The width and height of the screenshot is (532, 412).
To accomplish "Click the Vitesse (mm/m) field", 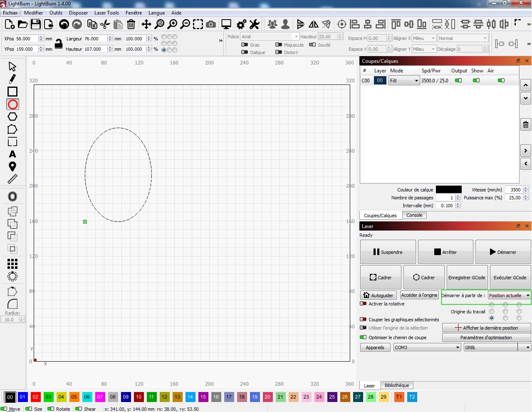I will pos(514,190).
